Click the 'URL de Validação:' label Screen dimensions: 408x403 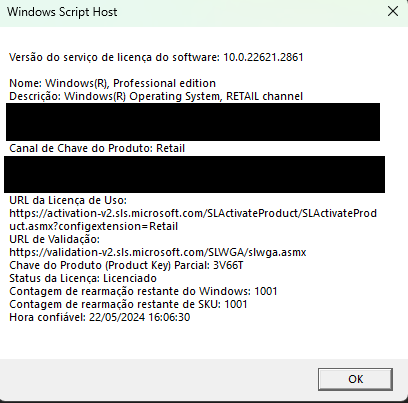click(x=54, y=239)
